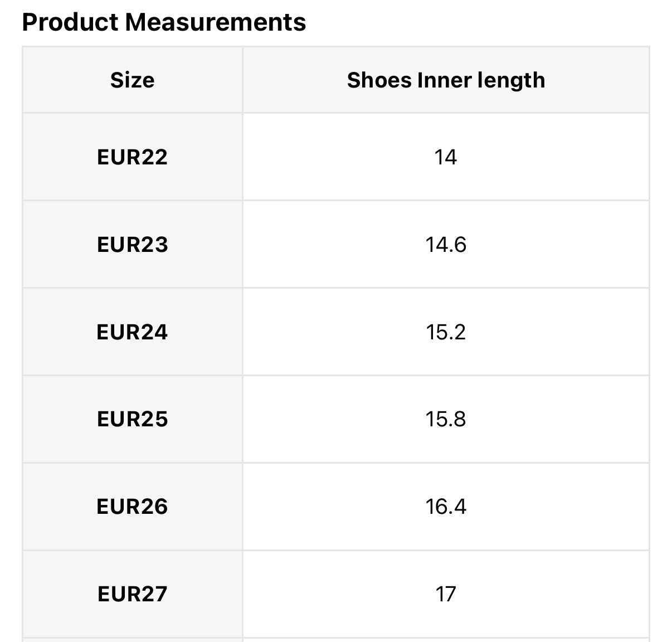Click the 16.4 inner length value
The image size is (672, 642).
point(446,507)
